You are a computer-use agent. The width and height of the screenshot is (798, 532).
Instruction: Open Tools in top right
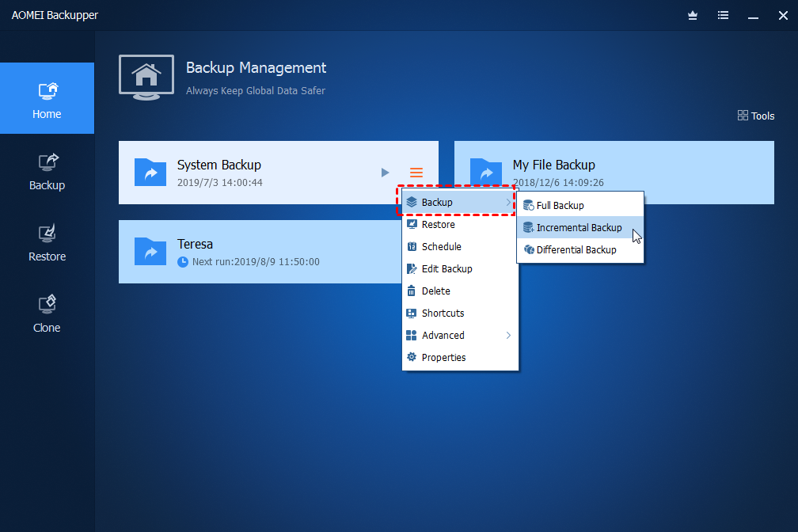click(756, 116)
